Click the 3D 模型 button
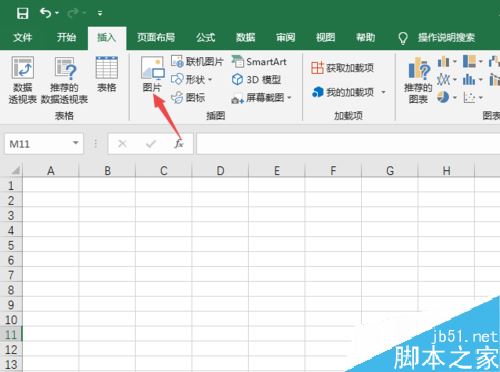 tap(256, 79)
